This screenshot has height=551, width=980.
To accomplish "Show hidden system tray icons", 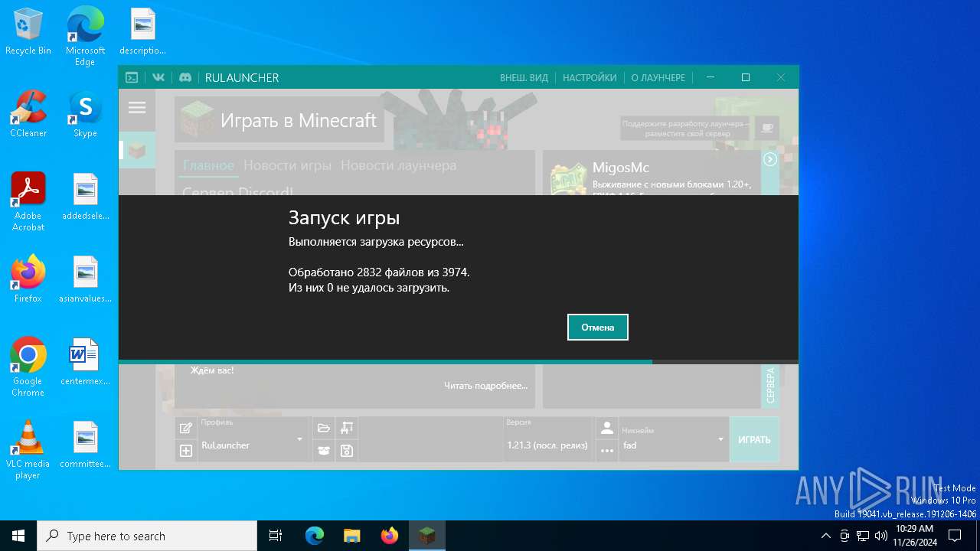I will click(825, 536).
